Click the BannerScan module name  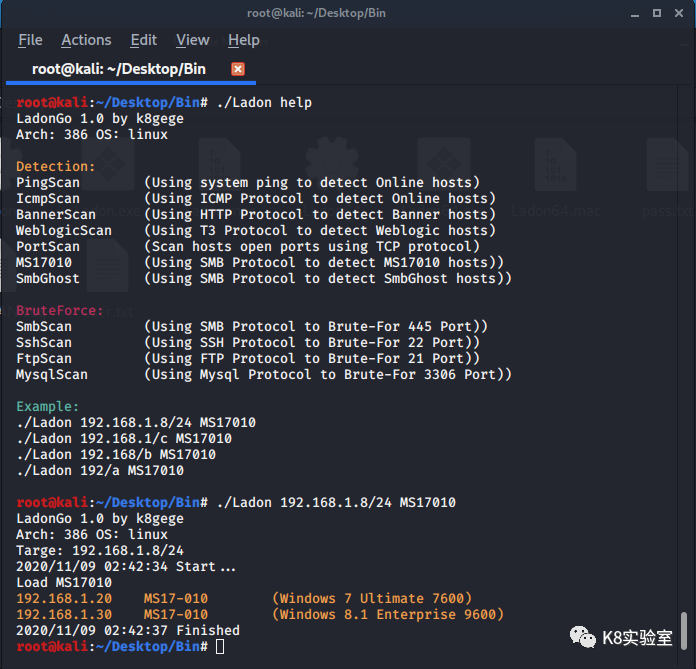tap(56, 214)
